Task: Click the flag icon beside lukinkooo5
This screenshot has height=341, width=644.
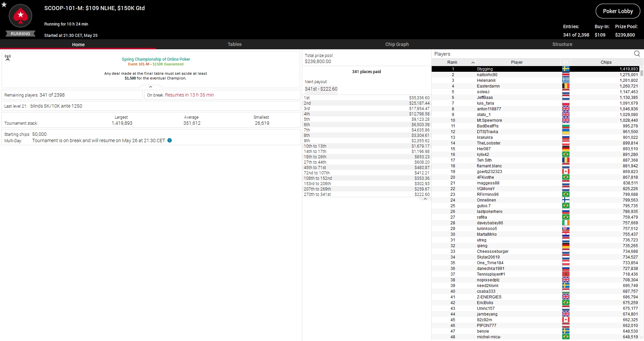Action: point(566,229)
